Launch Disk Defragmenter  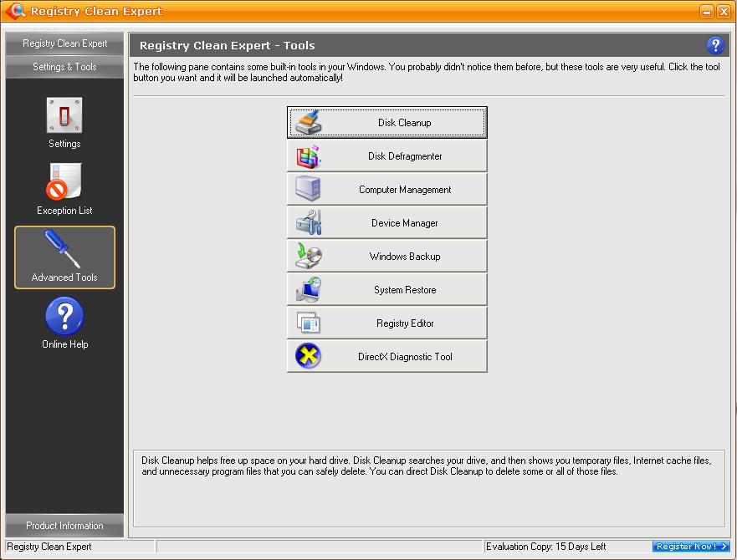(x=386, y=156)
